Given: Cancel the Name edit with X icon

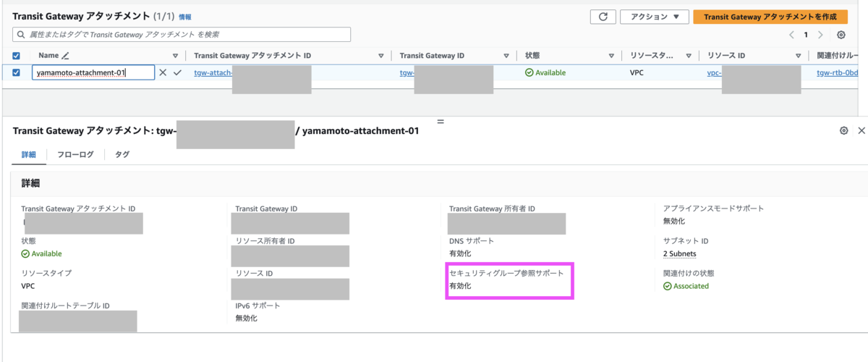Looking at the screenshot, I should (x=163, y=72).
